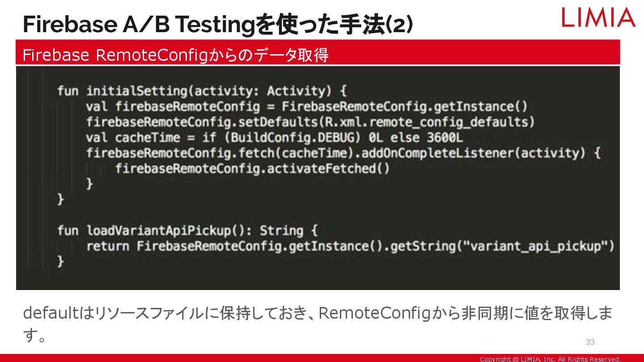Viewport: 644px width, 362px height.
Task: Click the copyright LIMIA, Inc. footer text
Action: click(550, 359)
